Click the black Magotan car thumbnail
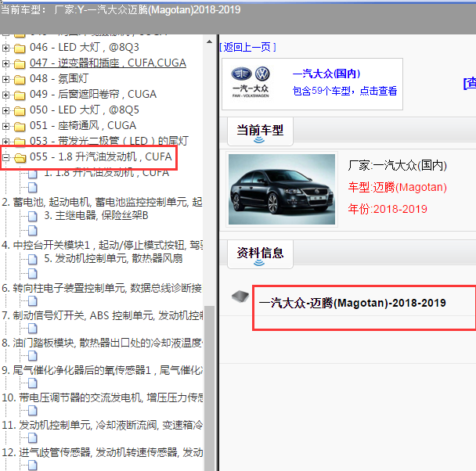 pos(282,189)
